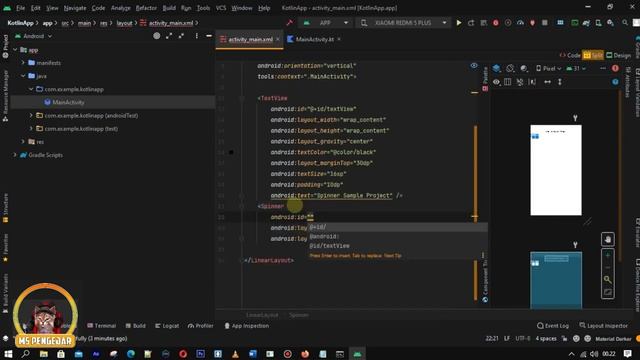The height and width of the screenshot is (360, 640).
Task: Zoom in preview with plus icon
Action: click(x=608, y=256)
